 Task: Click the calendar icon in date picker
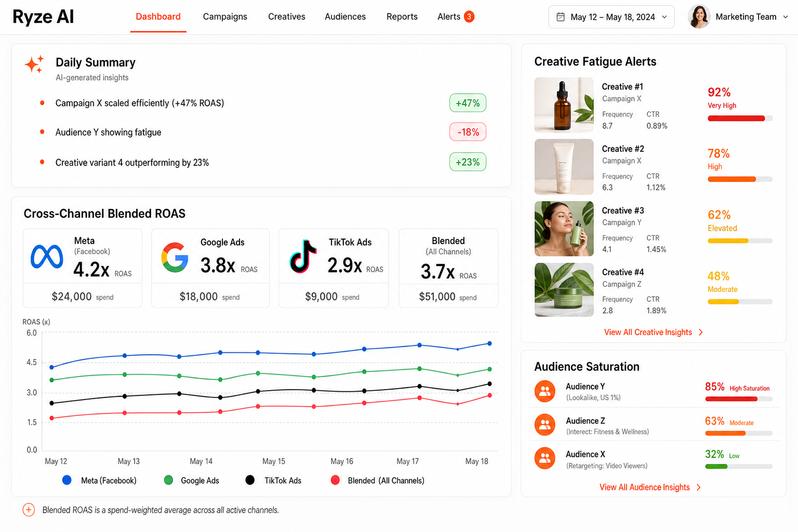(x=561, y=17)
